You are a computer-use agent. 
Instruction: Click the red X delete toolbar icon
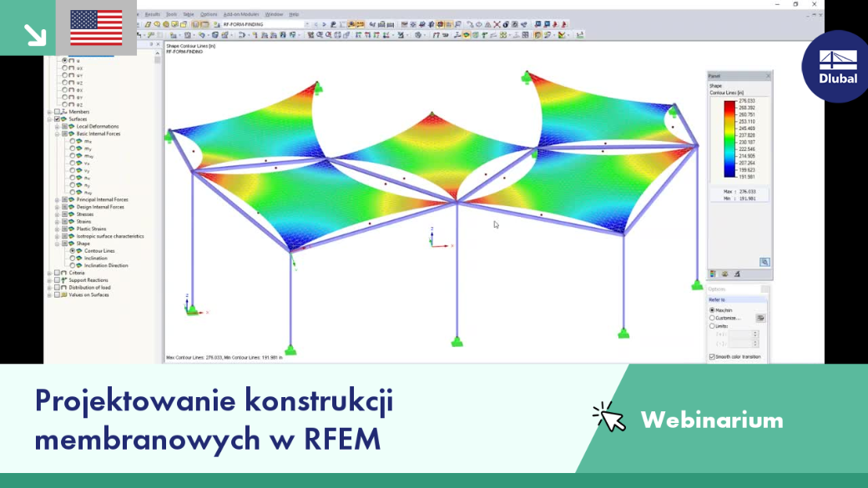click(x=497, y=24)
